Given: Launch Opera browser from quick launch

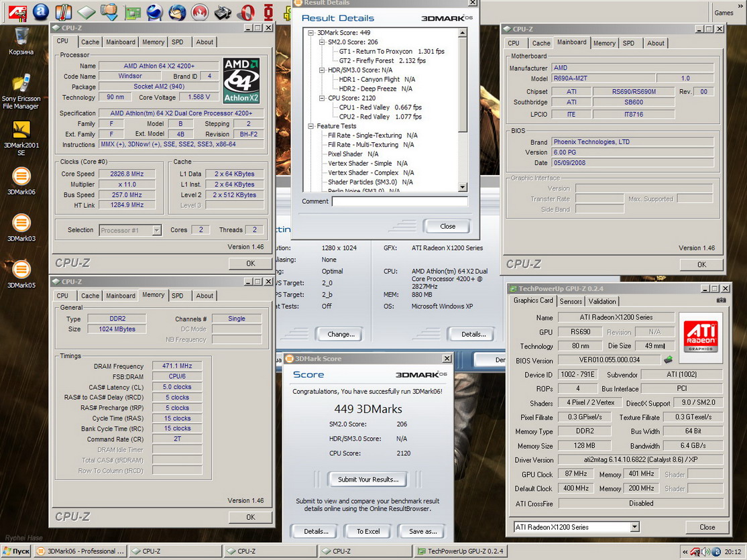Looking at the screenshot, I should pos(246,12).
